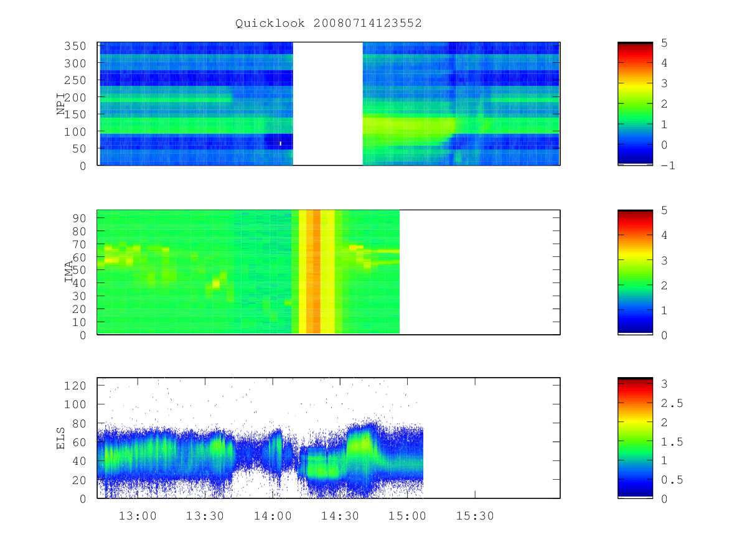Click the 4 label on NPI colorbar
The width and height of the screenshot is (747, 560).
pyautogui.click(x=664, y=63)
